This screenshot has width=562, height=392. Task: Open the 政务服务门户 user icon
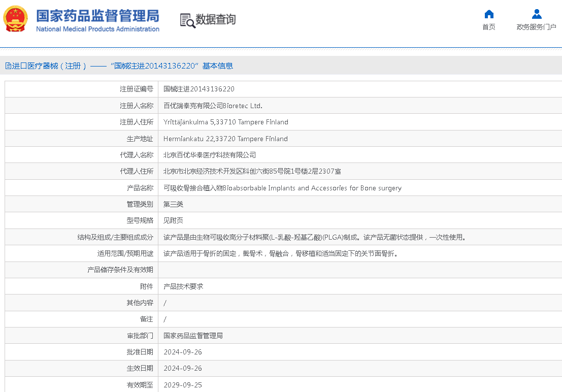pos(537,14)
